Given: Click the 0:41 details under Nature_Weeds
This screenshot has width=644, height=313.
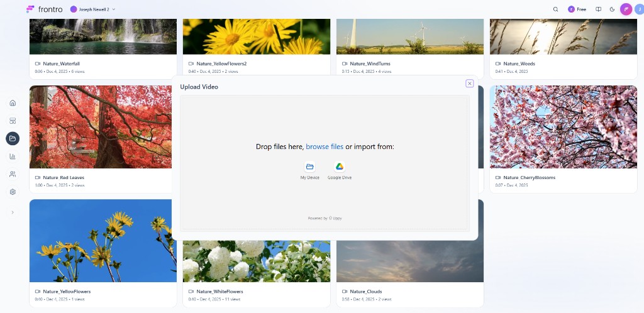Looking at the screenshot, I should click(x=512, y=72).
